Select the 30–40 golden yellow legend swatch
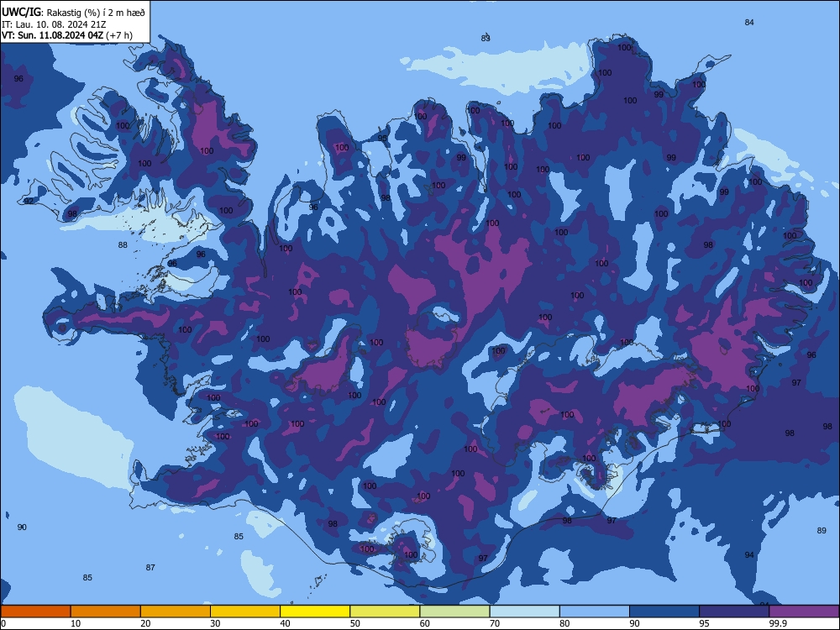Image resolution: width=840 pixels, height=630 pixels. click(245, 612)
